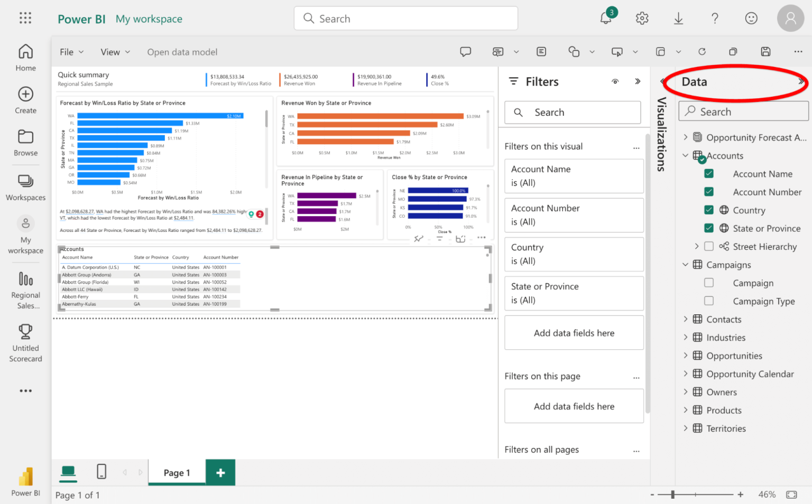Check the Campaign field under Campaigns
This screenshot has height=504, width=812.
pos(708,283)
